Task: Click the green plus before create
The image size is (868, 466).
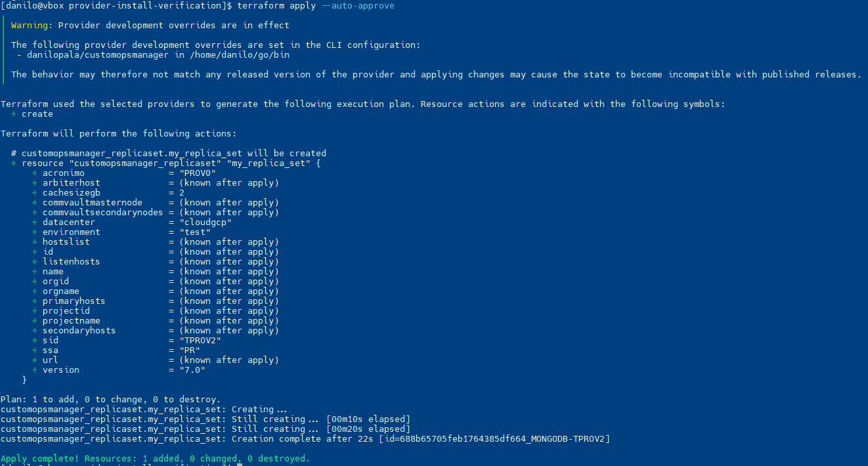Action: (14, 114)
